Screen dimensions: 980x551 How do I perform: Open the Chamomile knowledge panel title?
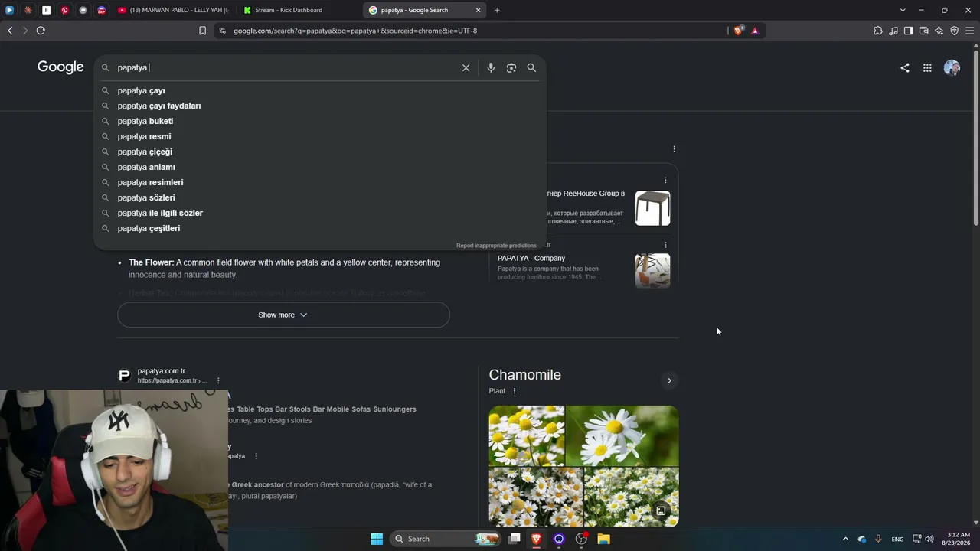tap(525, 374)
